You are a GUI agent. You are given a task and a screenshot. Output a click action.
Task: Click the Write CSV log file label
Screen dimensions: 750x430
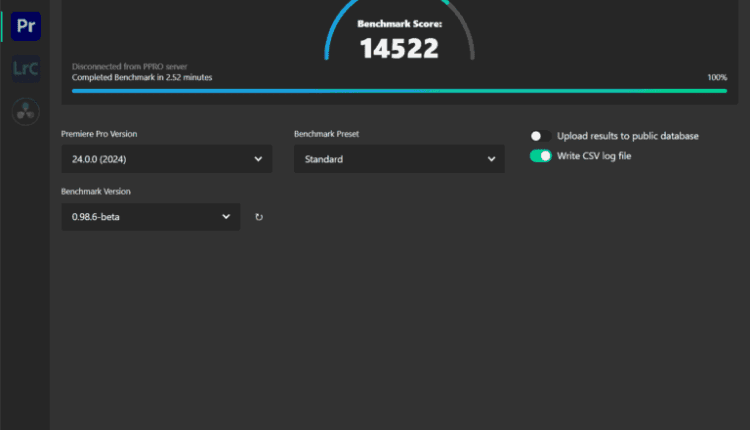point(594,156)
